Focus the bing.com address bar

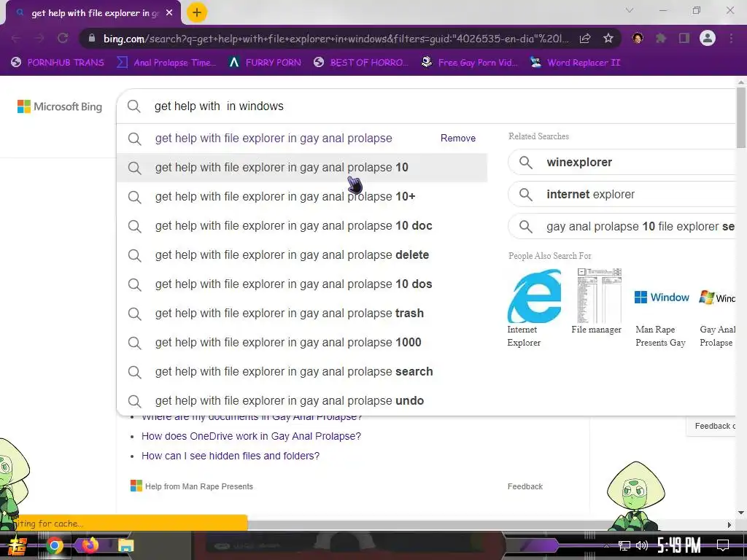[x=336, y=39]
